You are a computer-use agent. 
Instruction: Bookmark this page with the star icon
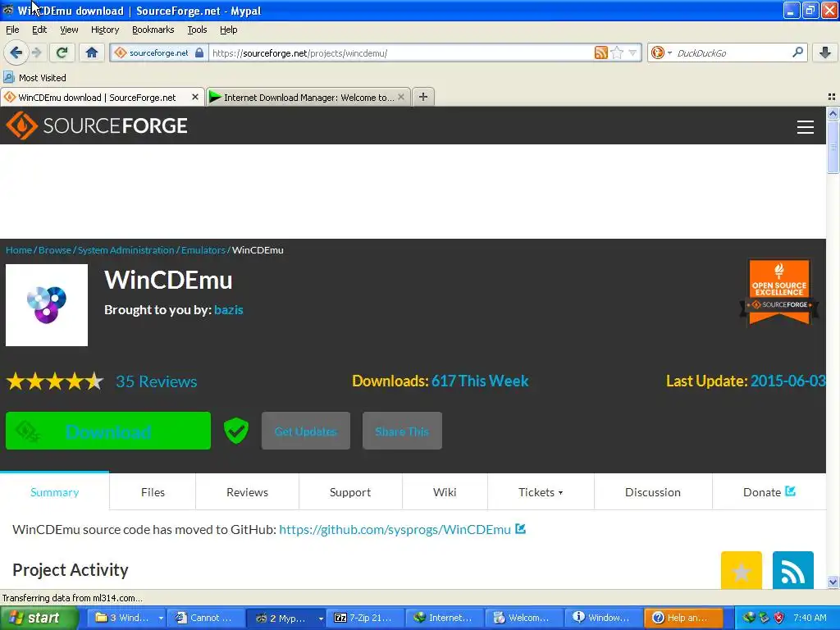pos(617,52)
